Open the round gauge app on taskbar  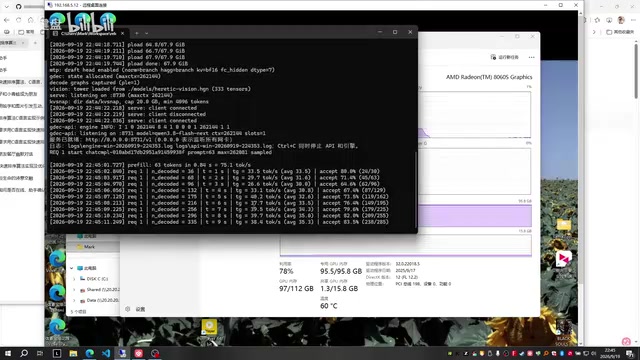[155, 353]
